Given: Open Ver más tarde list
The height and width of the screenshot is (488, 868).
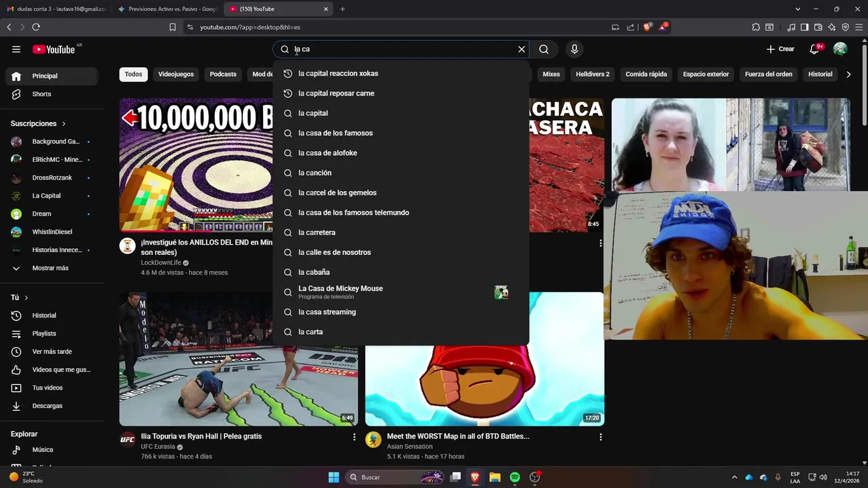Looking at the screenshot, I should (x=52, y=352).
